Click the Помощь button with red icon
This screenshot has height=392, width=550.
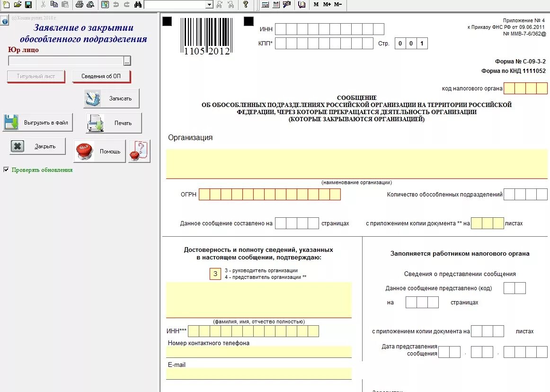tap(99, 151)
